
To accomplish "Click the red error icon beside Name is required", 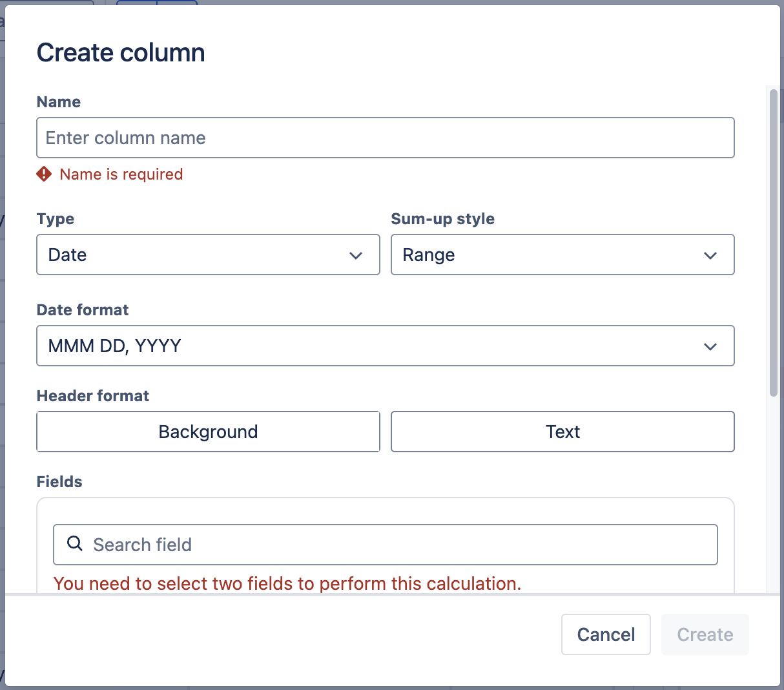I will point(44,174).
